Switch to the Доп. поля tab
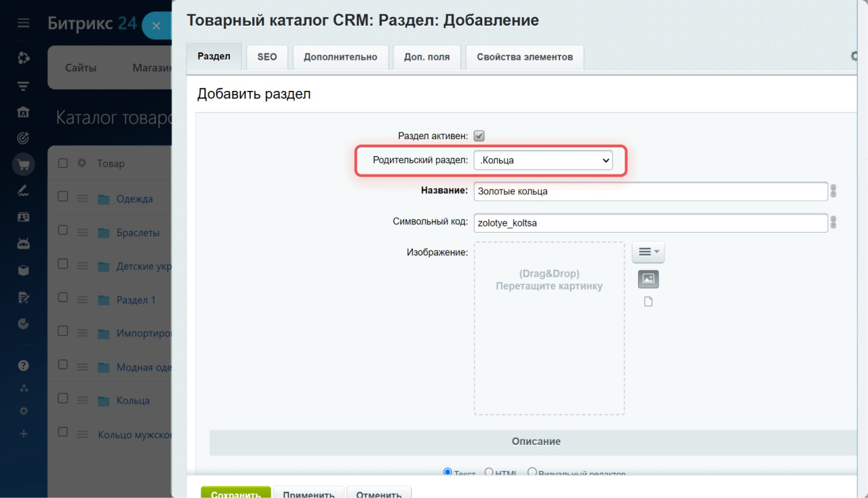 point(427,57)
